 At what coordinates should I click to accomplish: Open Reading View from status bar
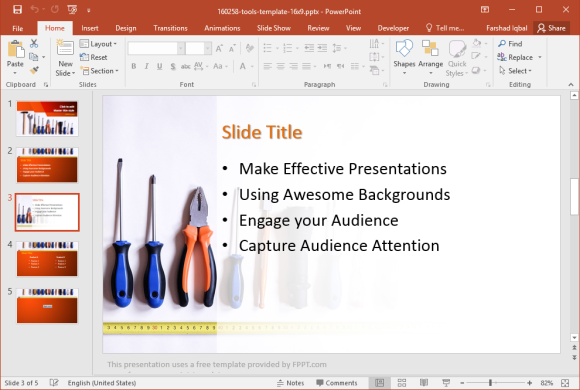coord(424,383)
